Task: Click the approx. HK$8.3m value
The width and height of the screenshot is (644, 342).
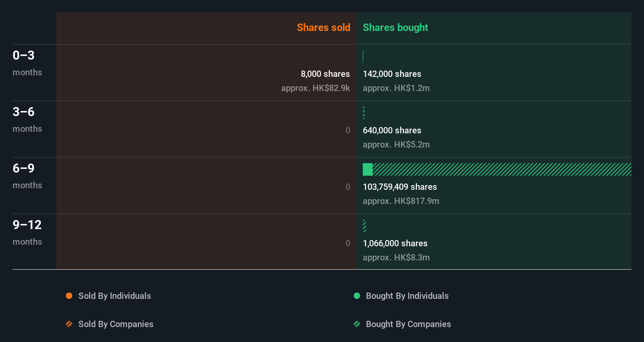Action: pos(396,257)
